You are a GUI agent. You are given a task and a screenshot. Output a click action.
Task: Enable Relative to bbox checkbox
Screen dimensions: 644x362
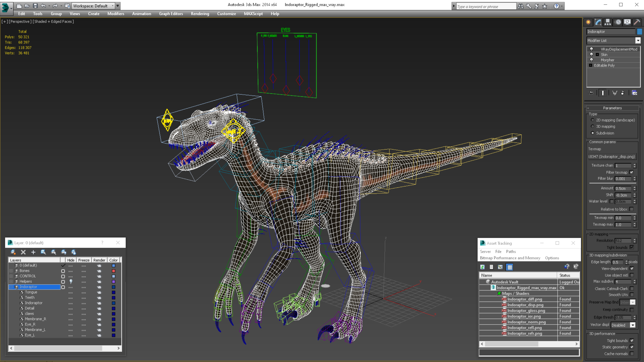click(631, 209)
